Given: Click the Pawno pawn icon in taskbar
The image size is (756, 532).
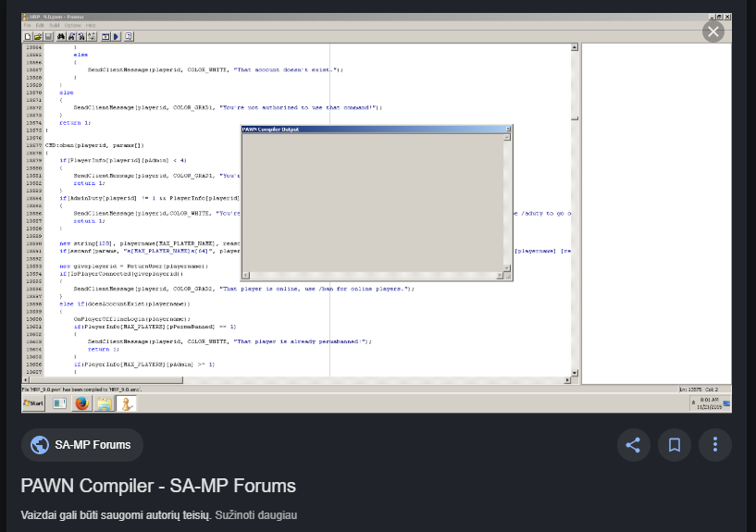Looking at the screenshot, I should (x=127, y=403).
